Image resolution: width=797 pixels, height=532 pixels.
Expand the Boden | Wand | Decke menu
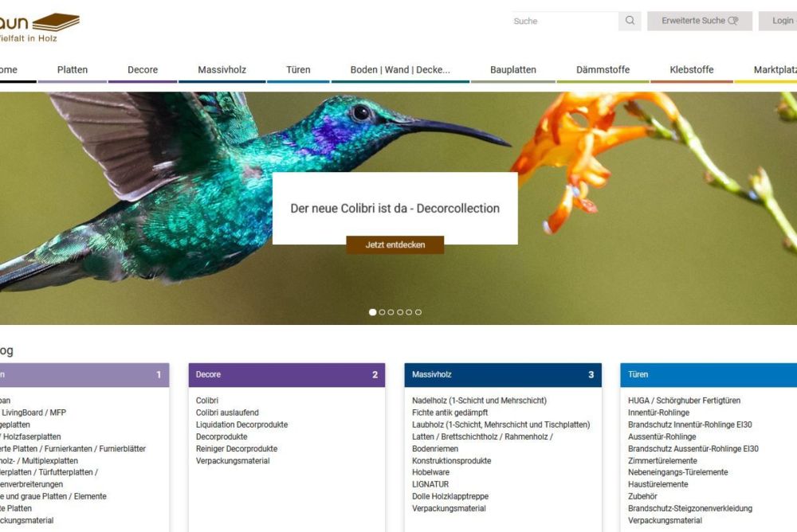tap(400, 70)
